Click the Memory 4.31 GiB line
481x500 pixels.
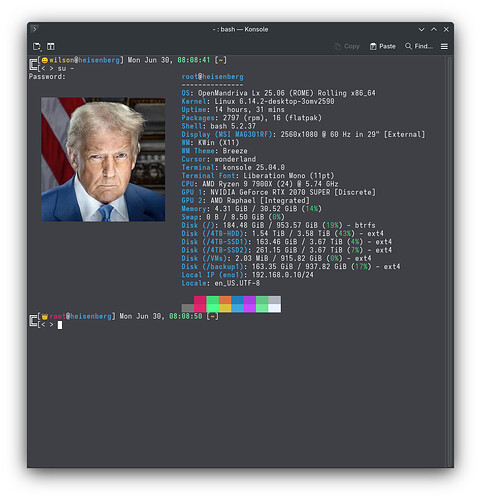(x=252, y=209)
